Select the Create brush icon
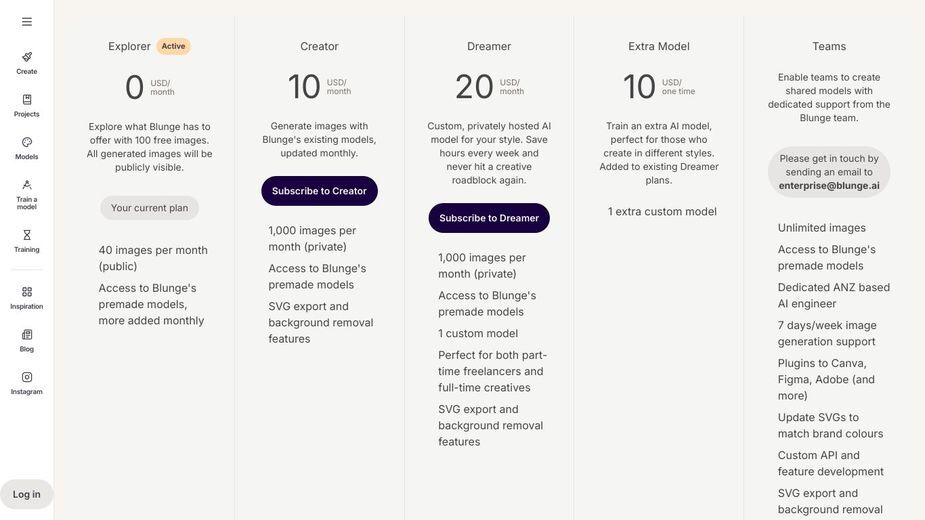The image size is (925, 520). tap(27, 57)
